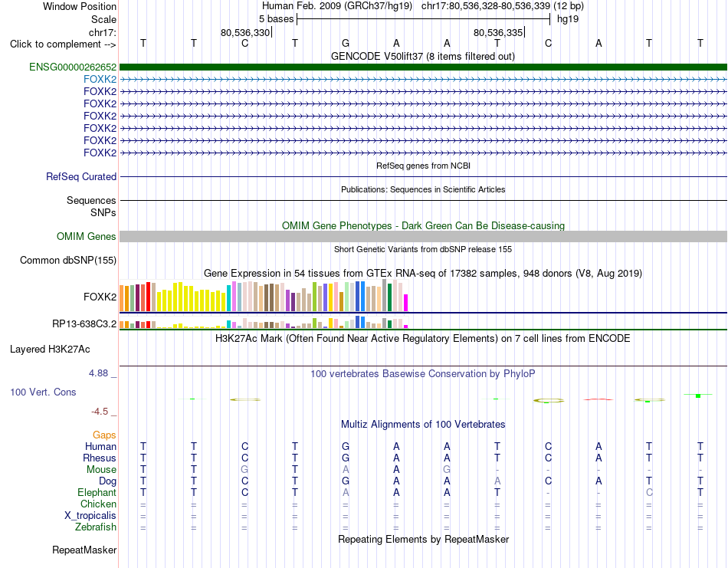Click the RepeatMasker track label
This screenshot has width=728, height=568.
(x=84, y=550)
